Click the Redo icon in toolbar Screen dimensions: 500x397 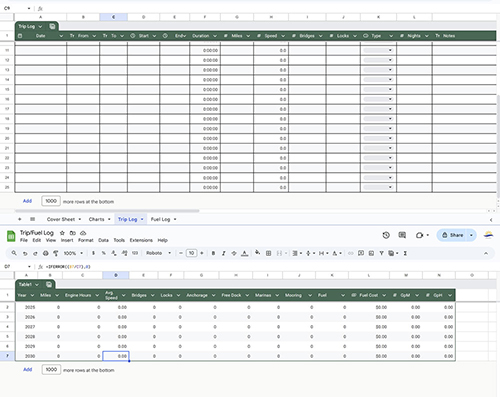point(35,253)
